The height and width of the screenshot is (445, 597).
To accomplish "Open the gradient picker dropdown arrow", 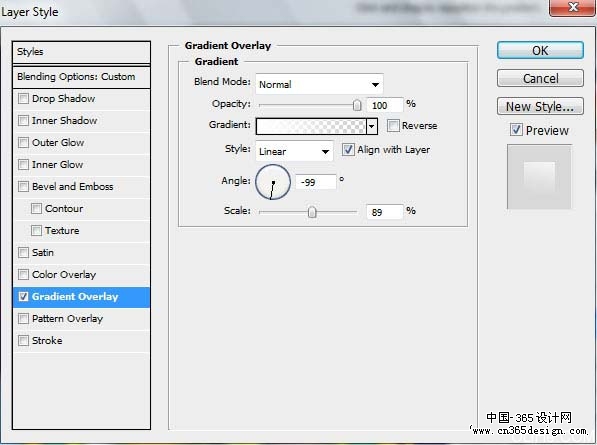I will point(372,126).
